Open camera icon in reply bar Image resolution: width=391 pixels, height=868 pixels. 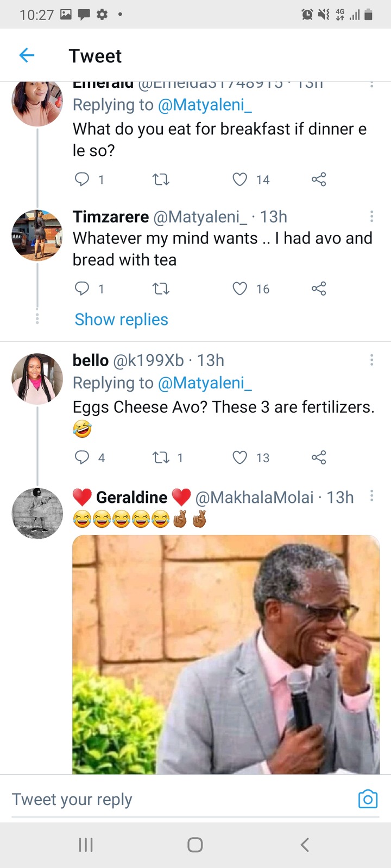368,799
